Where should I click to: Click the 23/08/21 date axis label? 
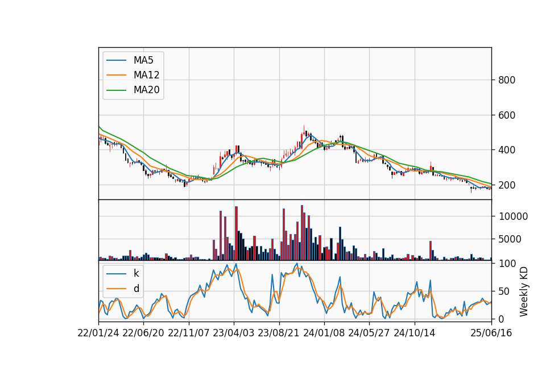[279, 333]
